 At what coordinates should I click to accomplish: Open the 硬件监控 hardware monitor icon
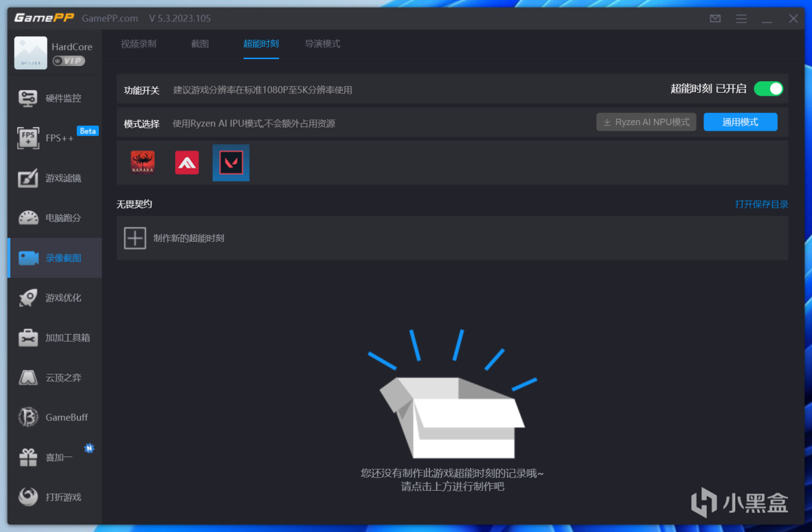pyautogui.click(x=28, y=98)
